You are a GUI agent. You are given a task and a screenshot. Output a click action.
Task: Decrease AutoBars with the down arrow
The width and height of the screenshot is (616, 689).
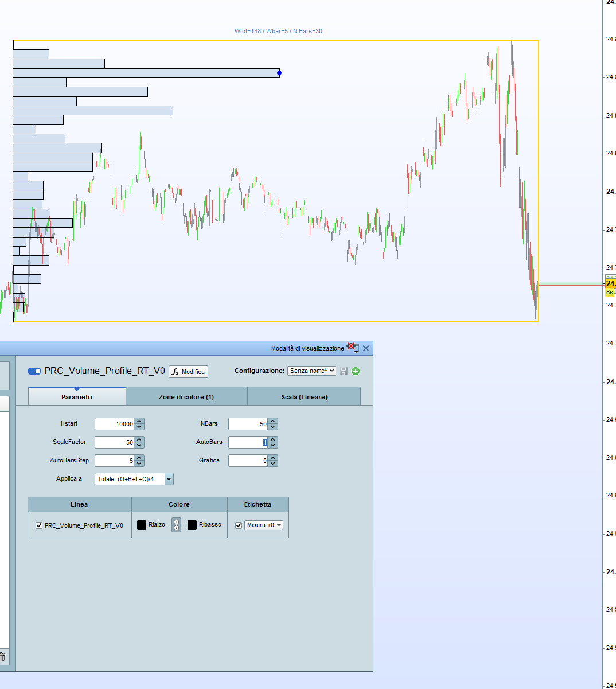pos(273,445)
